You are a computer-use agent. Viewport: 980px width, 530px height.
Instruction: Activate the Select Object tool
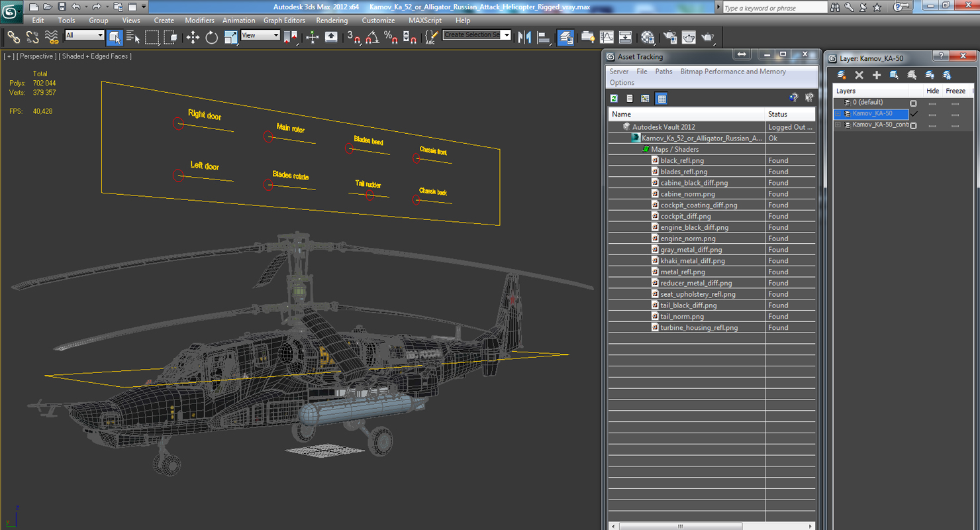(x=115, y=37)
